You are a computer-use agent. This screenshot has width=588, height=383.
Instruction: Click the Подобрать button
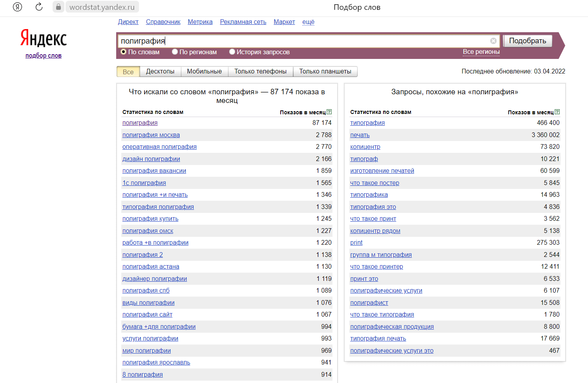[528, 41]
